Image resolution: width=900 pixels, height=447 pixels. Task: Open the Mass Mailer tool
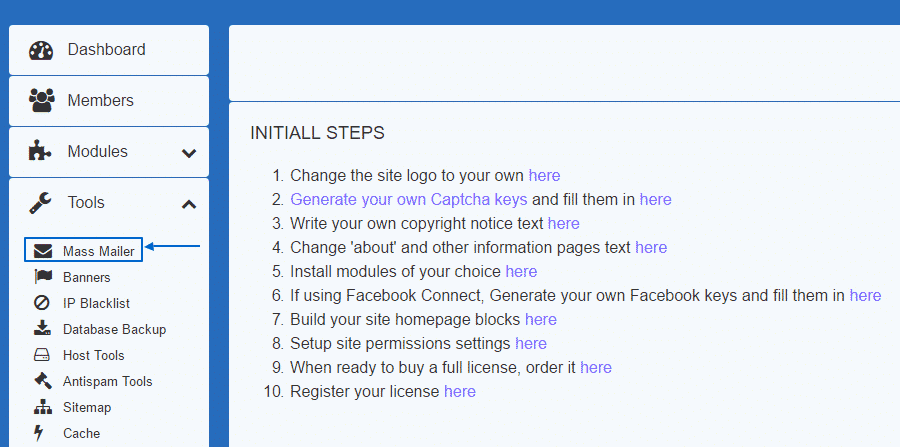(x=98, y=251)
